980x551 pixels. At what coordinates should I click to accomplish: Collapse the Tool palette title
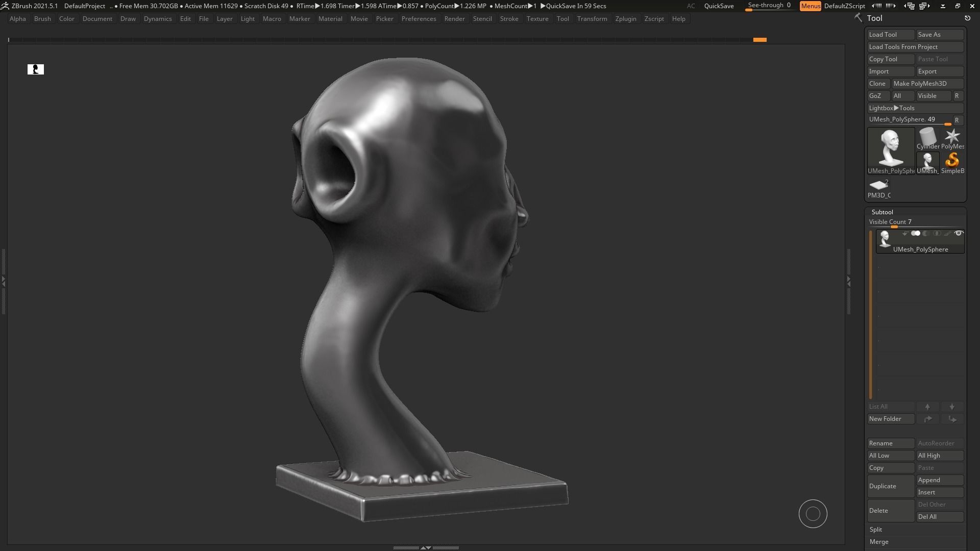point(874,18)
